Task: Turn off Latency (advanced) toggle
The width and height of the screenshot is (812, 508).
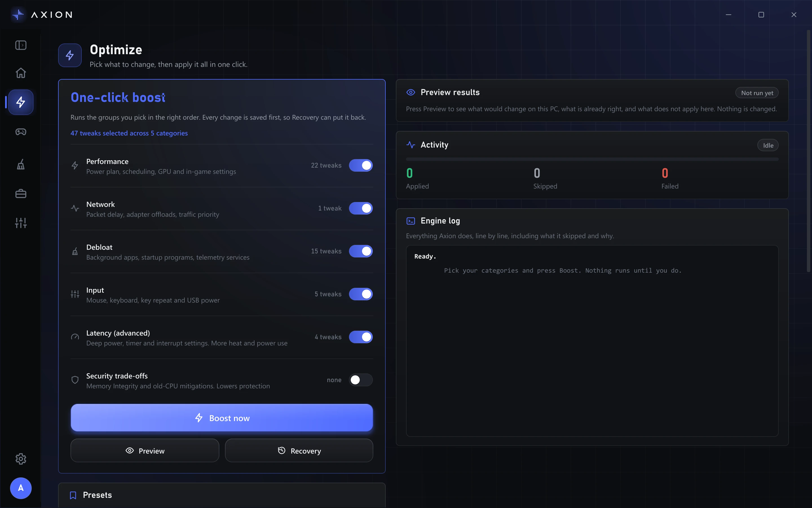Action: tap(361, 337)
